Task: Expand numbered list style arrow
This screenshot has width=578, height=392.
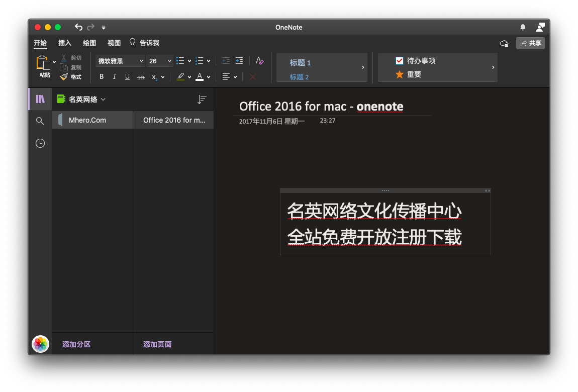Action: pyautogui.click(x=209, y=61)
